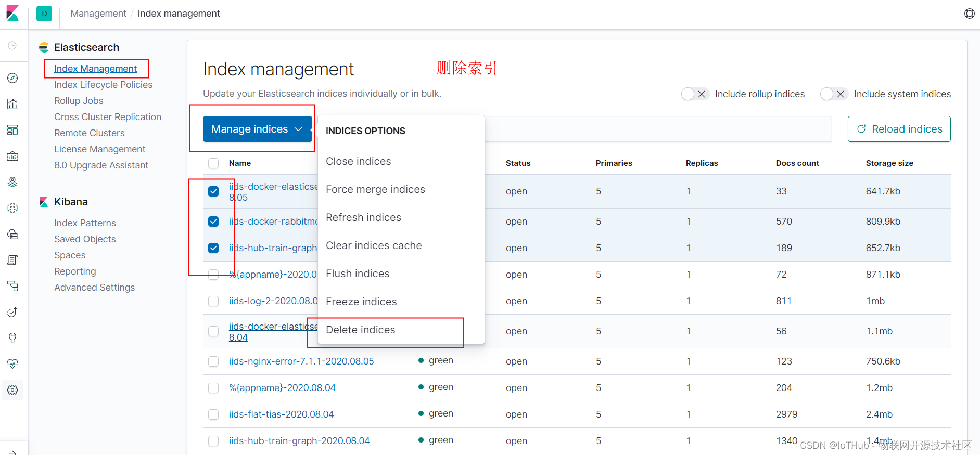Check the iids-log-2-2020.08.0 row checkbox
The image size is (980, 455).
click(213, 301)
